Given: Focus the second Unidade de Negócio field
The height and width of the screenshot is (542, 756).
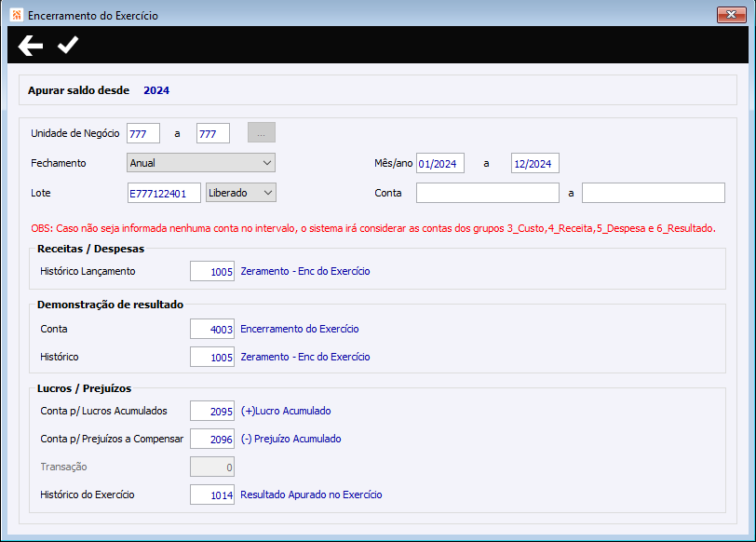Looking at the screenshot, I should (212, 133).
